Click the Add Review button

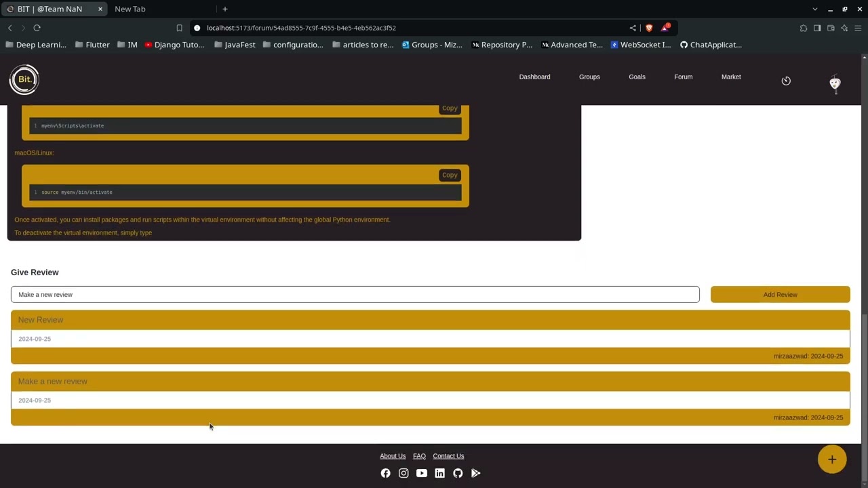780,295
